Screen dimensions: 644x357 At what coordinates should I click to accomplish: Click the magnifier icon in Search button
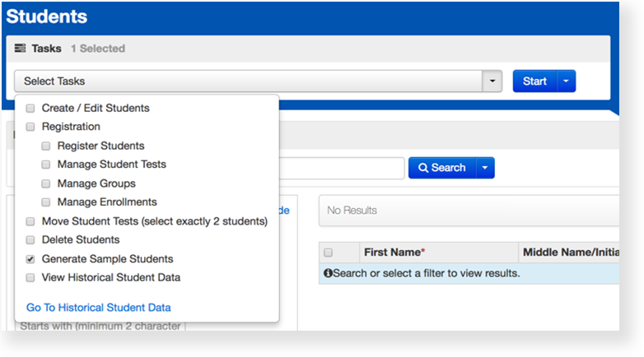tap(423, 168)
